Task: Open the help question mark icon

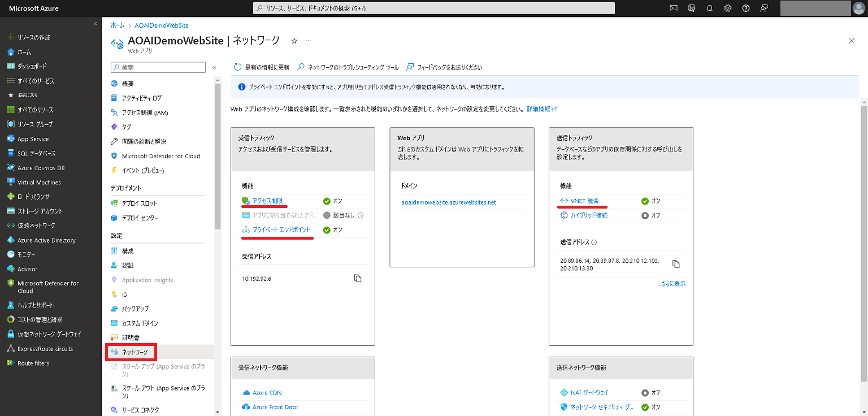Action: pyautogui.click(x=745, y=8)
